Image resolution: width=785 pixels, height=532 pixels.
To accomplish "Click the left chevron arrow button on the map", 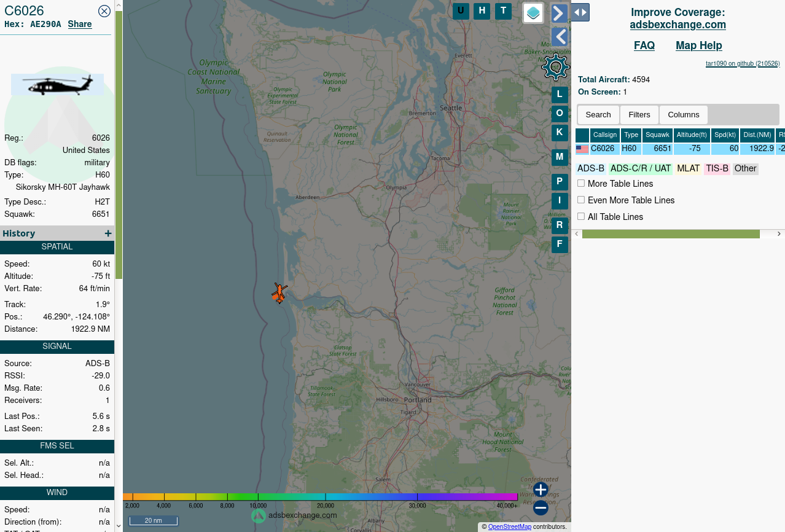I will (x=559, y=37).
